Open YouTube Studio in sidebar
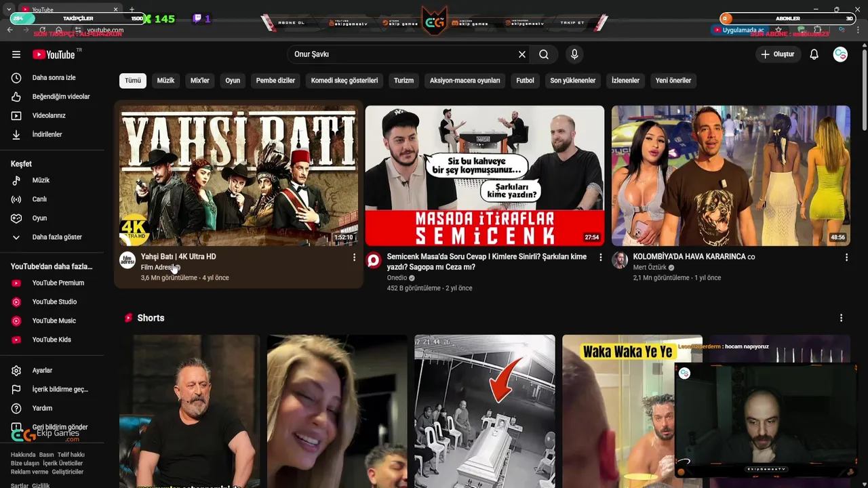This screenshot has height=488, width=868. tap(54, 302)
